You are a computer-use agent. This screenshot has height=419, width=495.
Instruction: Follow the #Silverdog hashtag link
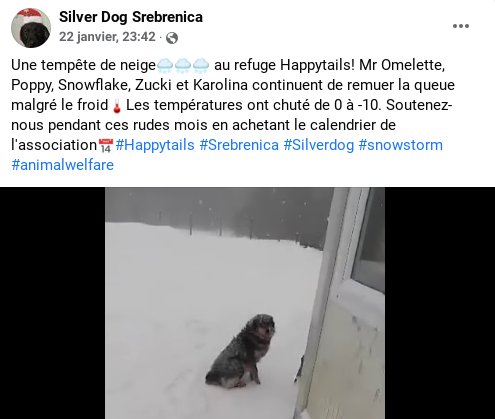point(319,145)
